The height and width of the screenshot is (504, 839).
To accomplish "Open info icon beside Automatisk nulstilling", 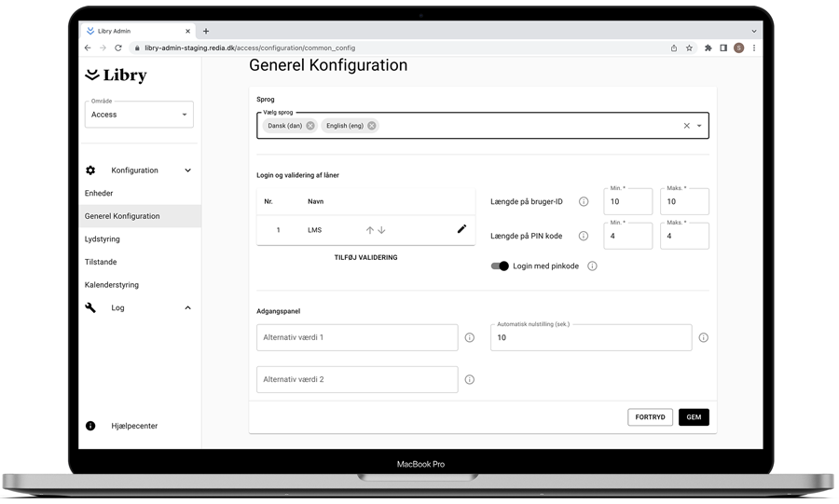I will click(704, 338).
